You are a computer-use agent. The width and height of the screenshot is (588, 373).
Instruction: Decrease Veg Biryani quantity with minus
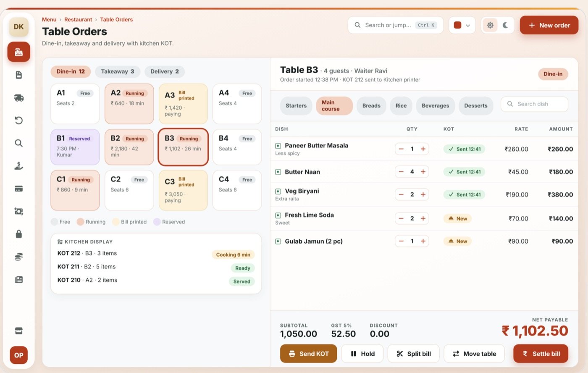401,194
